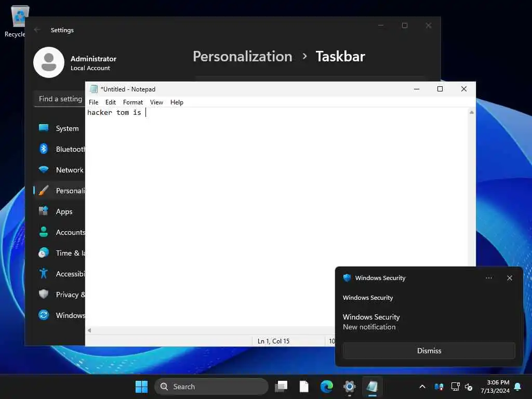
Task: Click the Personalization paintbrush icon
Action: (44, 190)
